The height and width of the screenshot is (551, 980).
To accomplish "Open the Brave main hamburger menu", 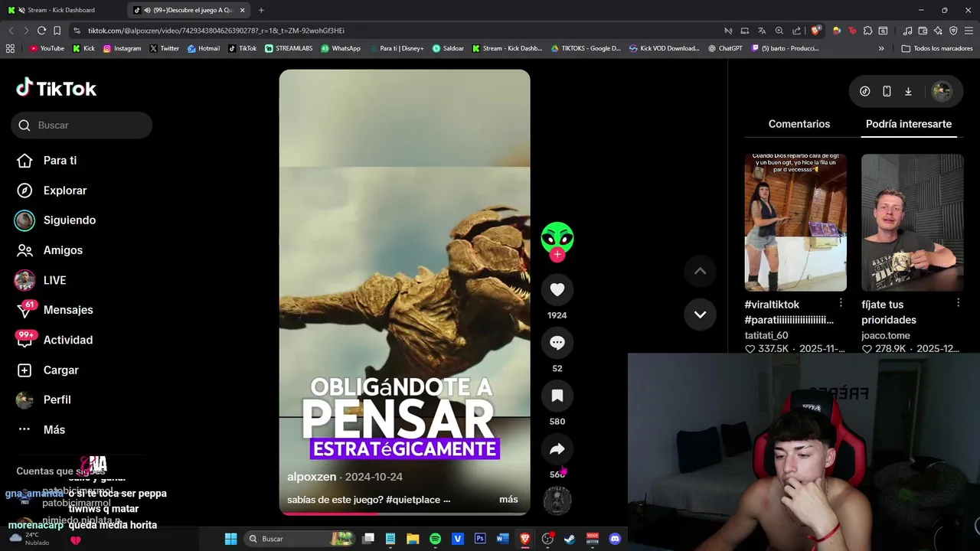I will 969,31.
